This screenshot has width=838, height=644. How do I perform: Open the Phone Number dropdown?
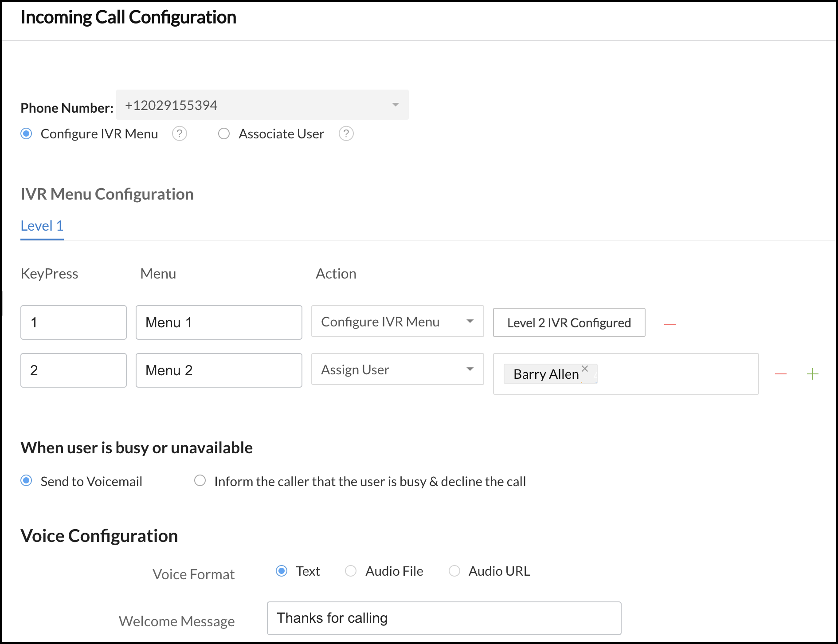[262, 105]
